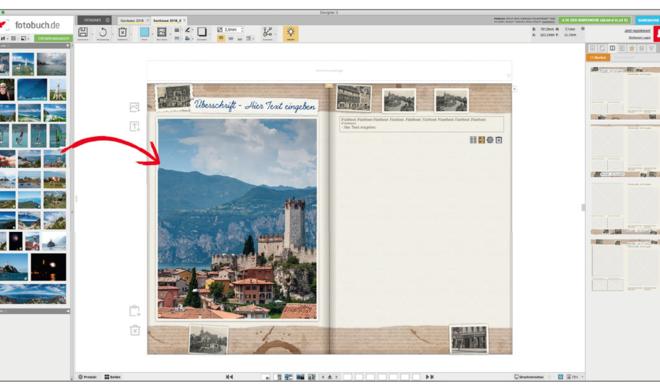Select the pen color tool icon
The width and height of the screenshot is (660, 390).
(187, 30)
